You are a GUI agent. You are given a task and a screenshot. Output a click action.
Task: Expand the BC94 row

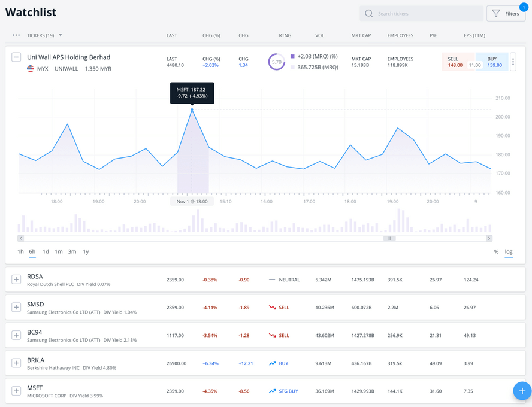tap(16, 335)
